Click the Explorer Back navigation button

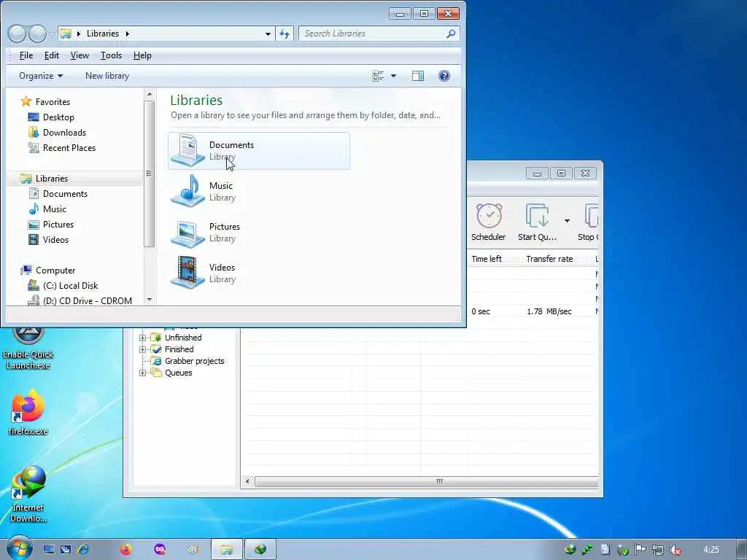click(x=17, y=34)
